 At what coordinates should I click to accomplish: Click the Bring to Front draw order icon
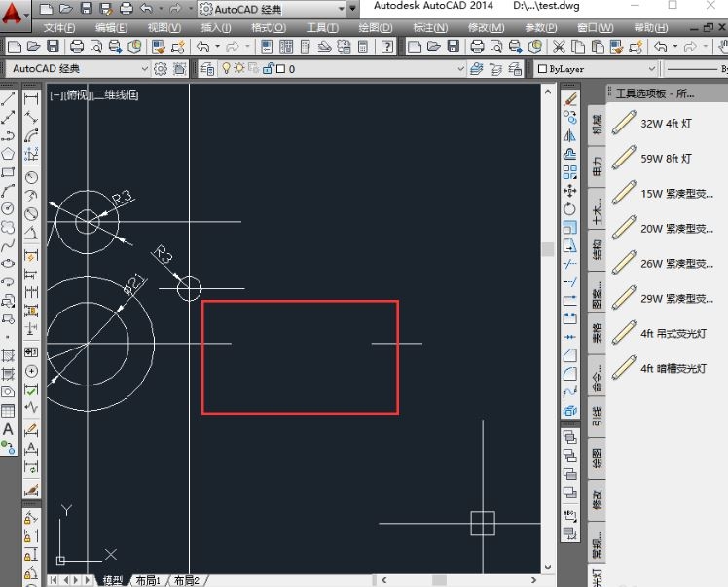point(570,437)
